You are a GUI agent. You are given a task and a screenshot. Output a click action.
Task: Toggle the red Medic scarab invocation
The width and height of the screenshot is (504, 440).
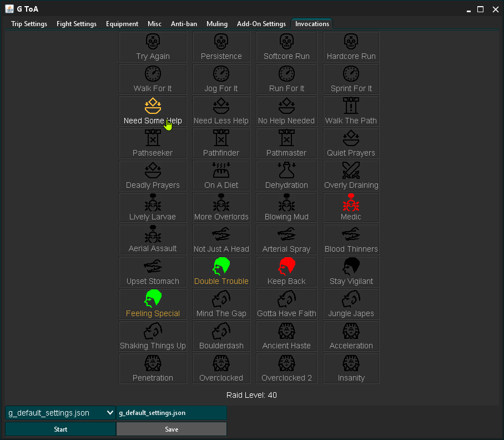click(351, 207)
